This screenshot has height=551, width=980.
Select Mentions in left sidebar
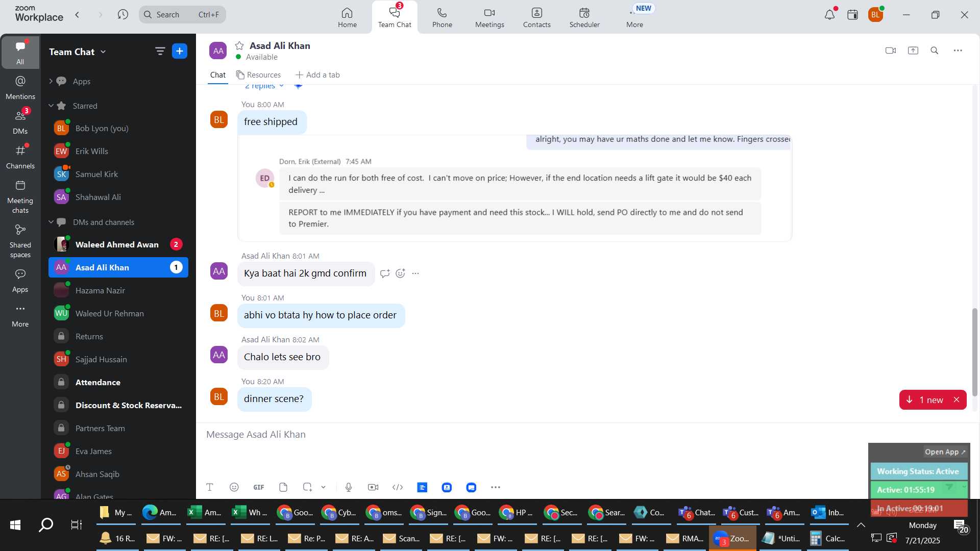coord(20,88)
